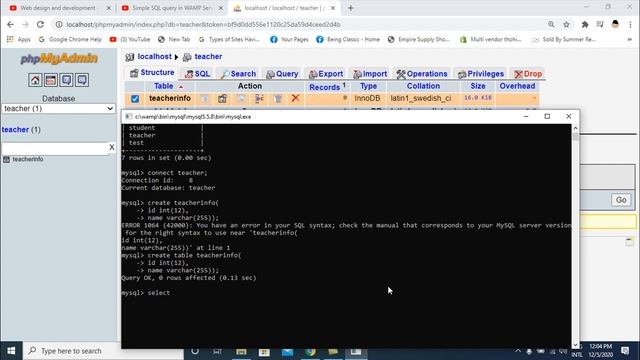Click the table filter input in sidebar
The height and width of the screenshot is (360, 640).
click(55, 148)
